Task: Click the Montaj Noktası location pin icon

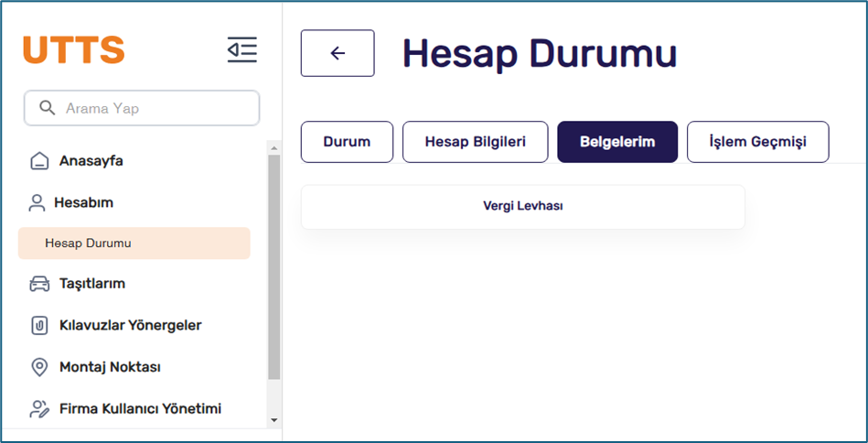Action: point(39,367)
